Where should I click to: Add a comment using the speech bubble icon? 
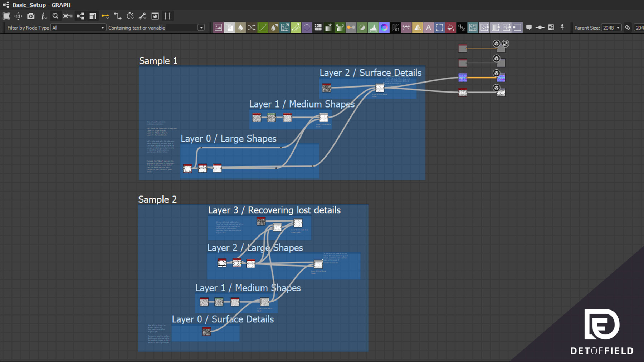click(x=529, y=28)
